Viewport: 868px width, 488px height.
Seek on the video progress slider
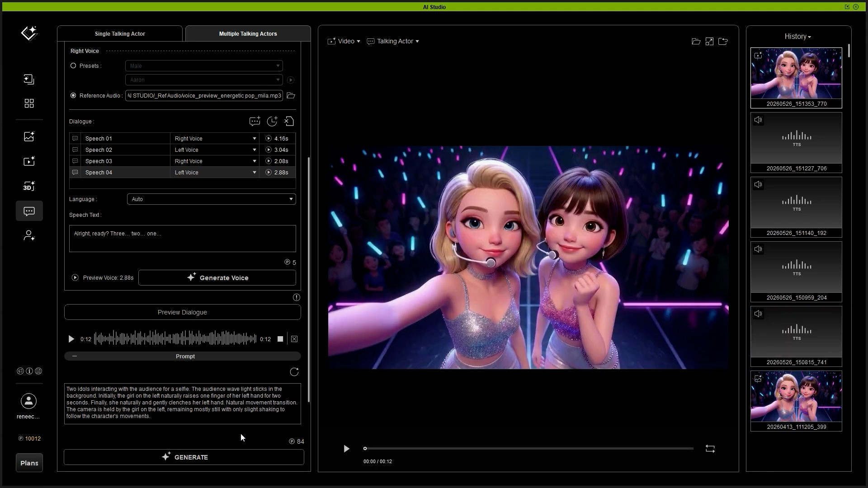pos(528,449)
